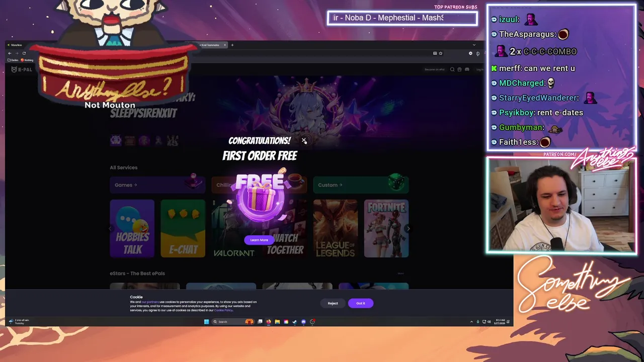Open the Games services category
This screenshot has height=362, width=644.
(x=157, y=185)
